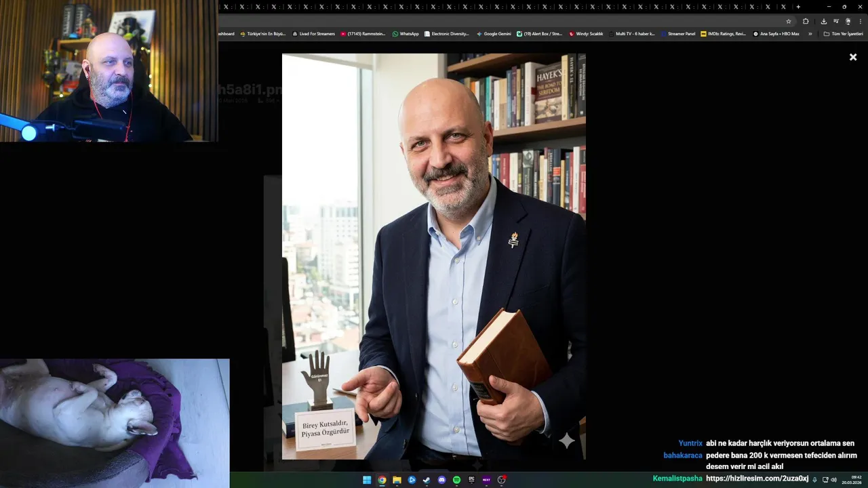Click the streamer webcam overlay
This screenshot has width=868, height=488.
(x=108, y=70)
